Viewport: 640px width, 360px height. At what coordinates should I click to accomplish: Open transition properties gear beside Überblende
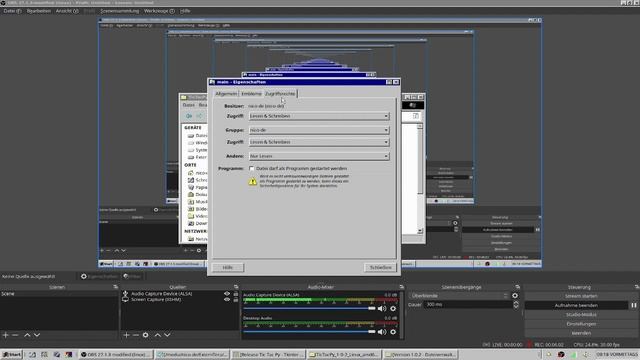pyautogui.click(x=515, y=296)
